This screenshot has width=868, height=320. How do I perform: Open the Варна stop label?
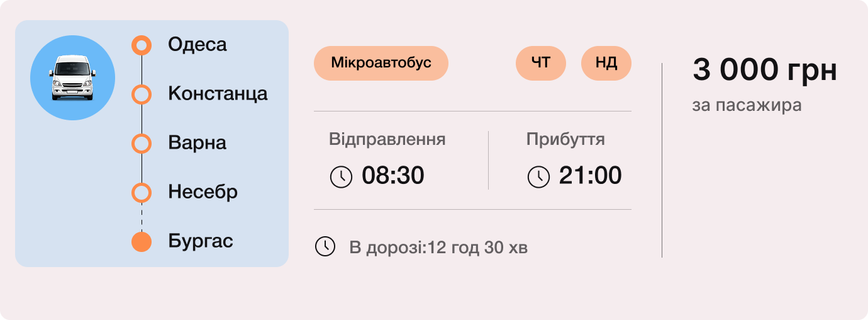point(197,143)
